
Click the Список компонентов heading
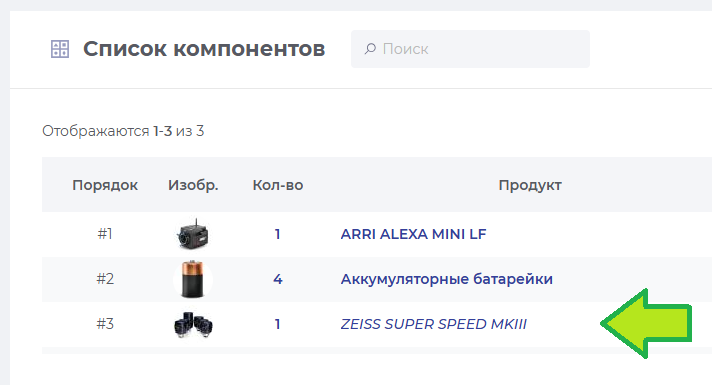pyautogui.click(x=204, y=49)
